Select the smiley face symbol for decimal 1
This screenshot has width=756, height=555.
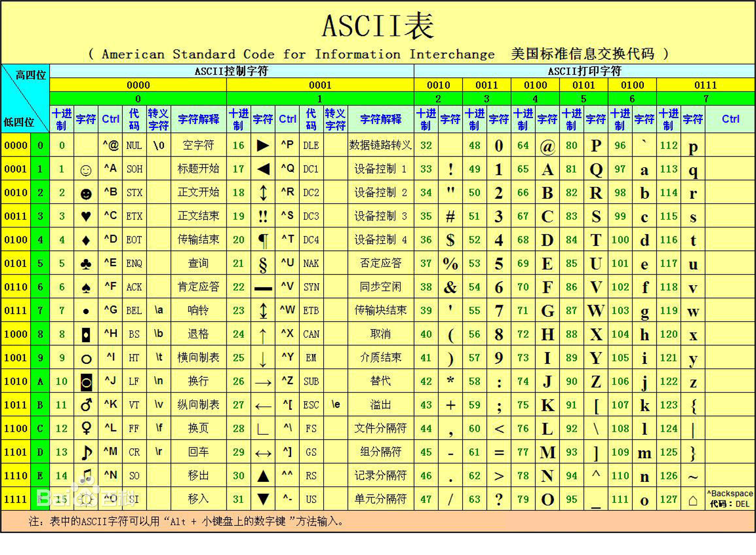85,169
